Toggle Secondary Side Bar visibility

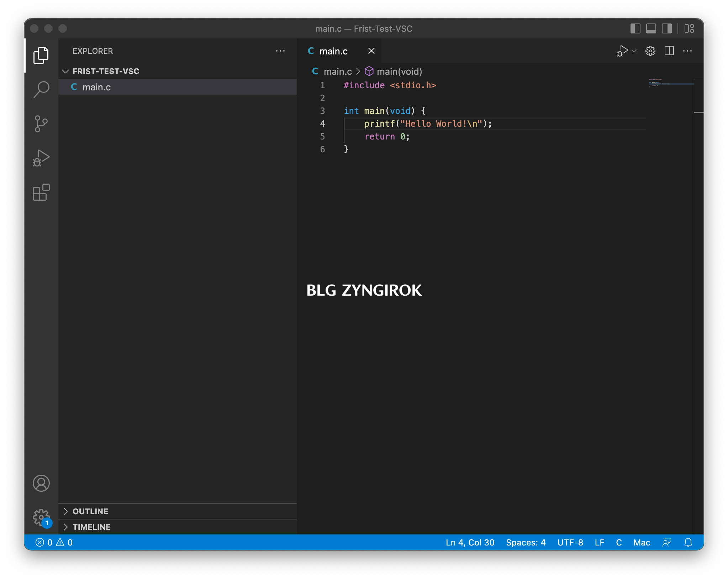pos(666,28)
